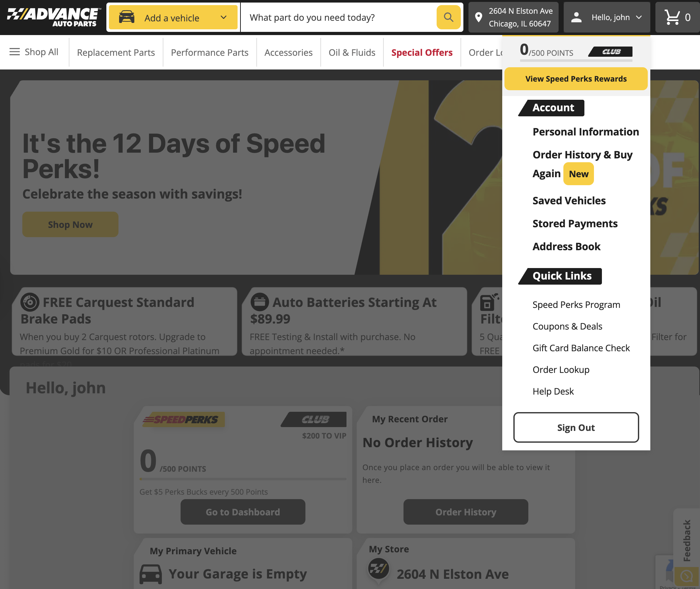
Task: Open the Hello, john account chevron
Action: pyautogui.click(x=639, y=17)
